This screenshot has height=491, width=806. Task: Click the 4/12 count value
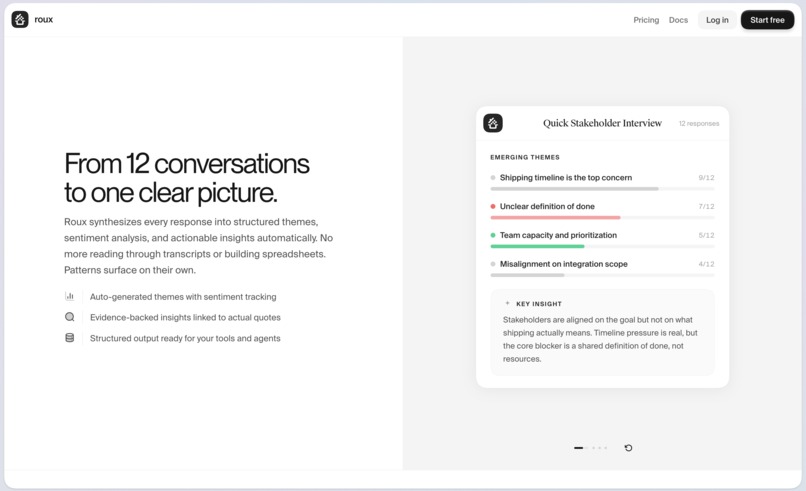(706, 264)
